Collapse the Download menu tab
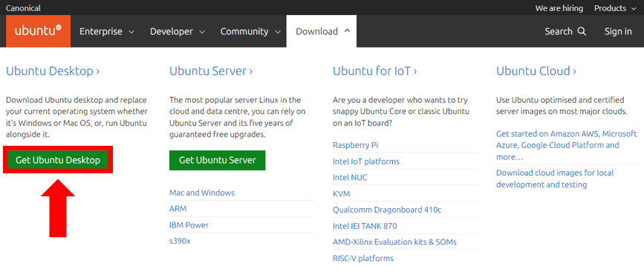644x270 pixels. pos(322,31)
